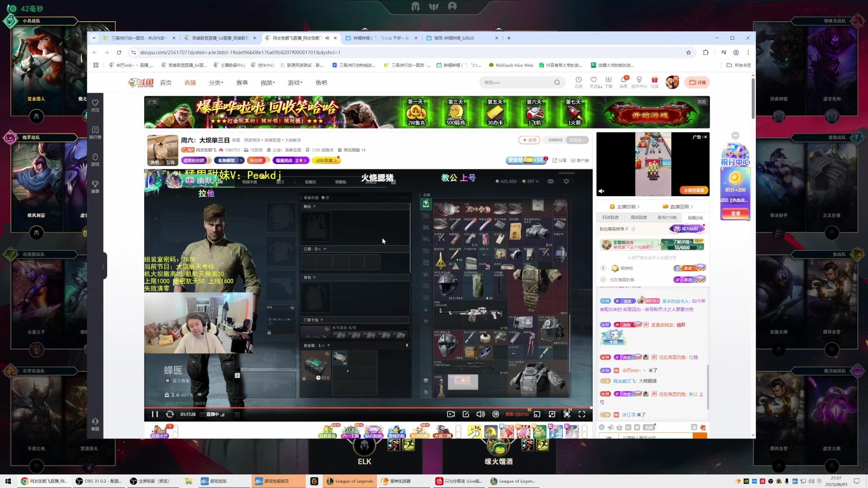
Task: Toggle danmaku bullet comments button
Action: tap(495, 414)
